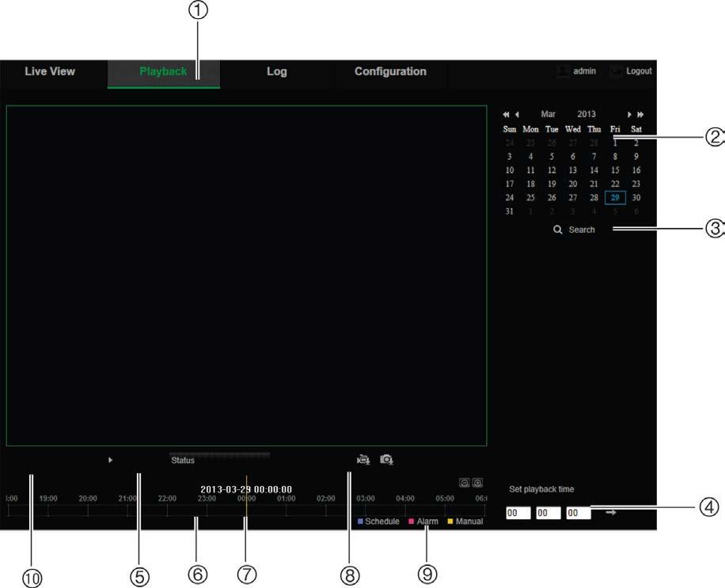The width and height of the screenshot is (725, 588).
Task: Open the Configuration tab
Action: pyautogui.click(x=390, y=72)
